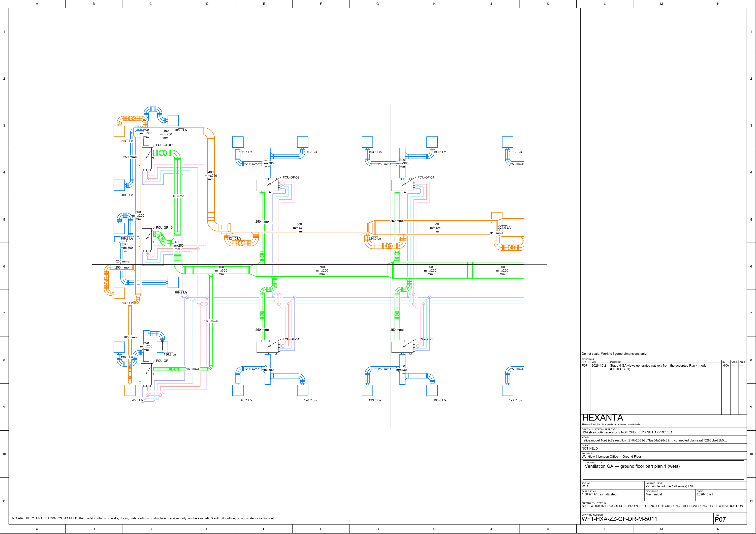Click the scale value '1:50 AT A1 (as indicated)'
Image resolution: width=756 pixels, height=534 pixels.
(600, 494)
